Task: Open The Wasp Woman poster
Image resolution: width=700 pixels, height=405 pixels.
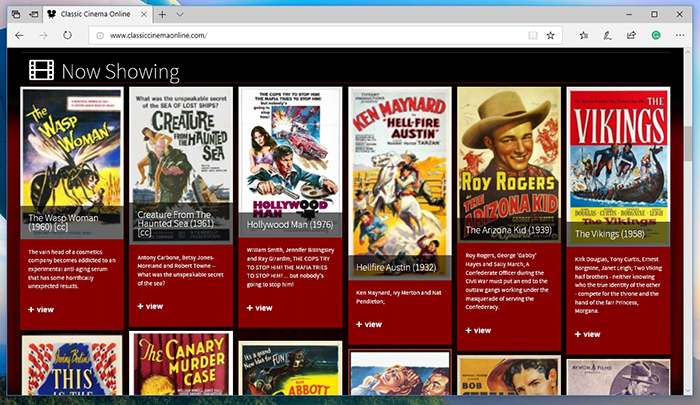Action: 72,163
